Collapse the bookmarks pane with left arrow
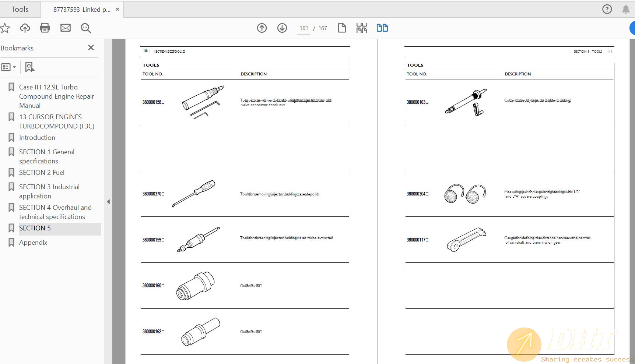 coord(108,202)
